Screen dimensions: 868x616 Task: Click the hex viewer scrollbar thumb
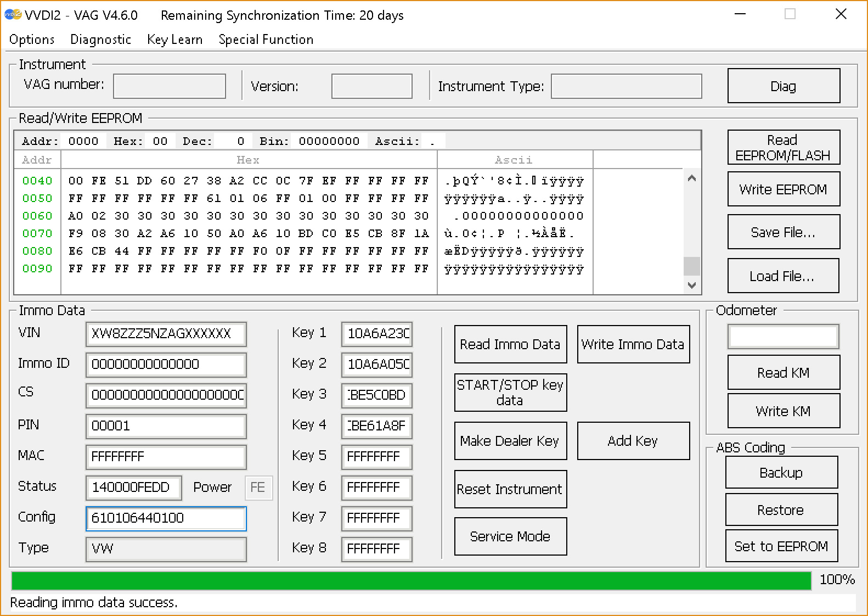point(692,266)
